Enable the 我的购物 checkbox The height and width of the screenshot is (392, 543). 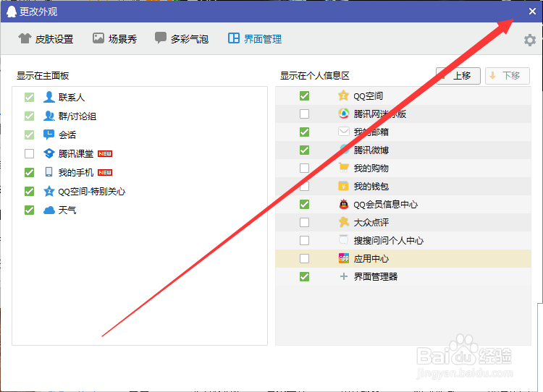click(304, 168)
